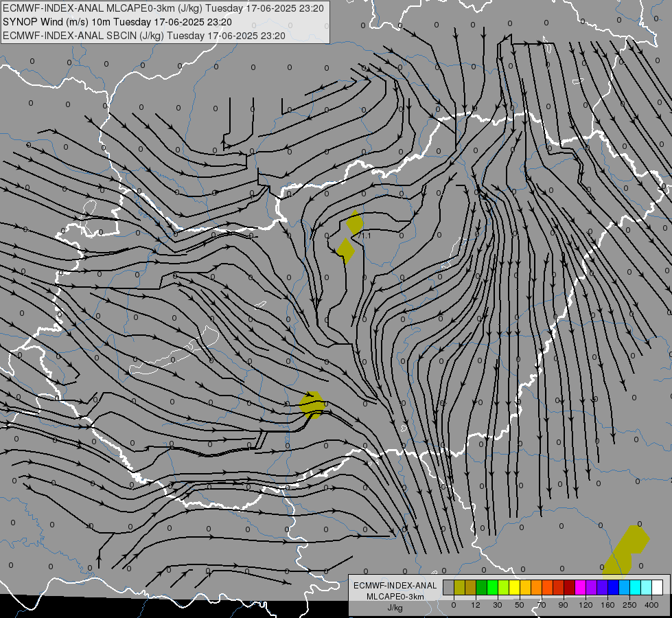Screen dimensions: 672x618
Task: Click the magenta swatch in the color scale
Action: (x=581, y=588)
